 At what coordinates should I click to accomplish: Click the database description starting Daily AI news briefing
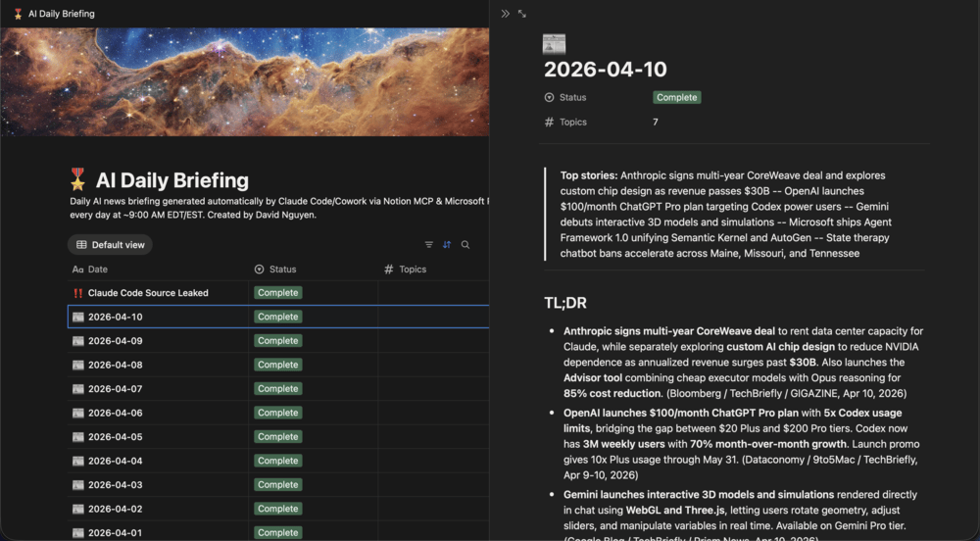tap(278, 208)
